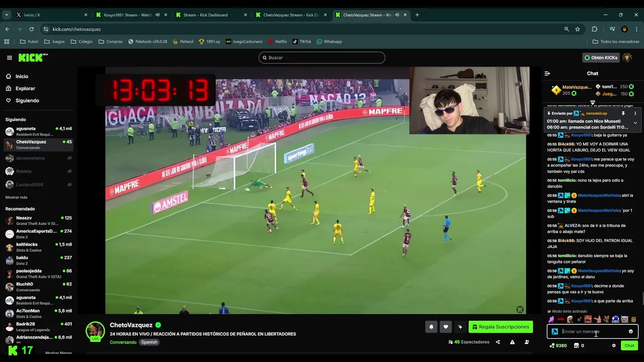This screenshot has width=644, height=362.
Task: Click Regala Suscripciones button
Action: point(501,327)
